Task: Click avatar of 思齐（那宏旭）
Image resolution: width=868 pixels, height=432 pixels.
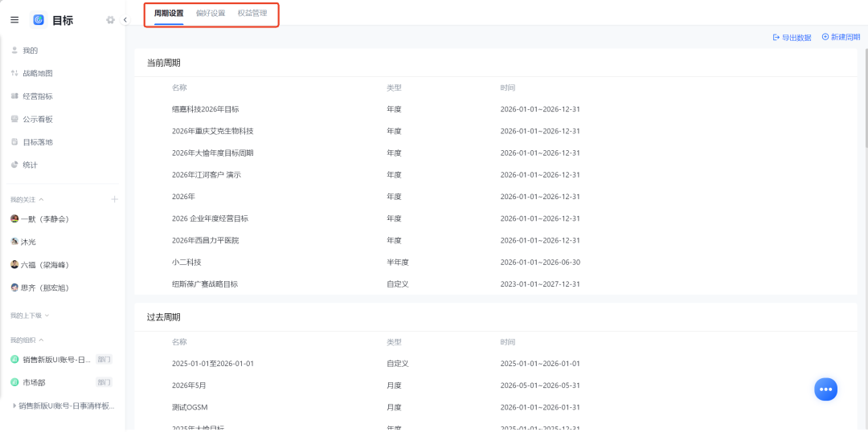Action: pos(14,287)
